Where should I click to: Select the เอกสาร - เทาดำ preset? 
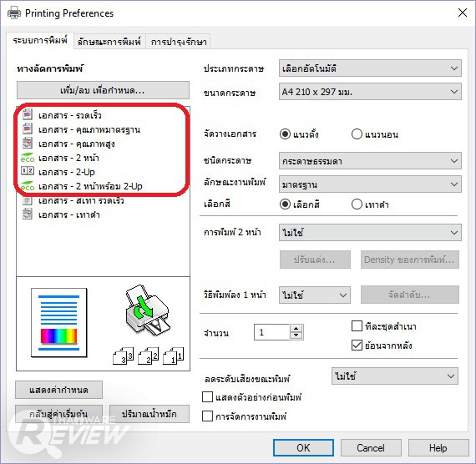[69, 214]
